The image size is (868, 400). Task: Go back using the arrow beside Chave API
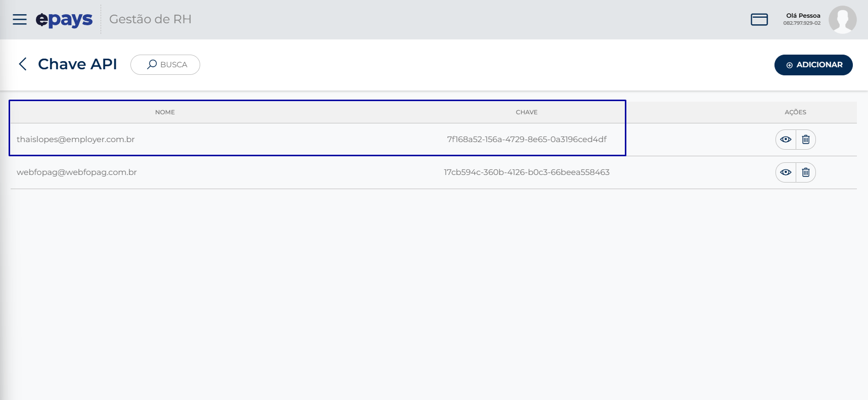23,64
